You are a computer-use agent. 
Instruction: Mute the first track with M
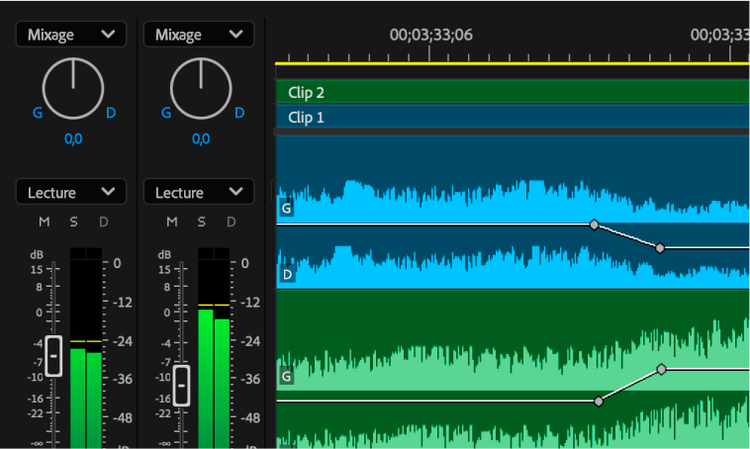(x=44, y=221)
